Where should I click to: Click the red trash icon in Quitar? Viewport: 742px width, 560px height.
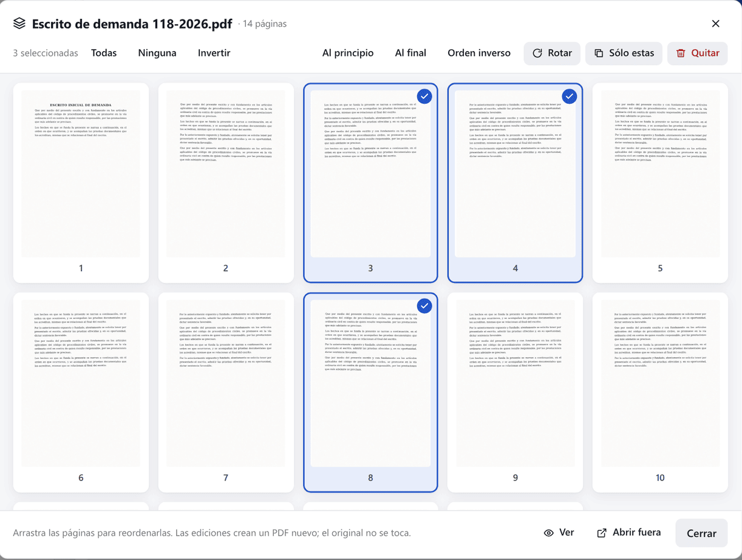point(681,53)
